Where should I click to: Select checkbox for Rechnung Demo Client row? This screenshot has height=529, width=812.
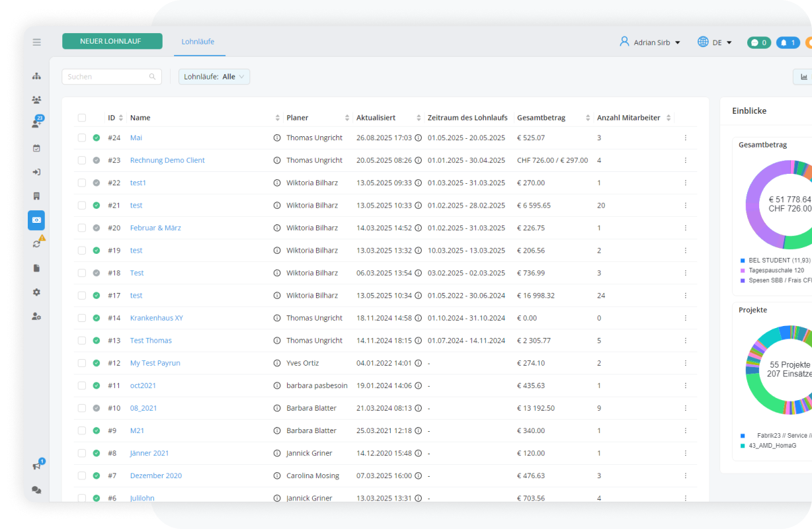[x=82, y=160]
